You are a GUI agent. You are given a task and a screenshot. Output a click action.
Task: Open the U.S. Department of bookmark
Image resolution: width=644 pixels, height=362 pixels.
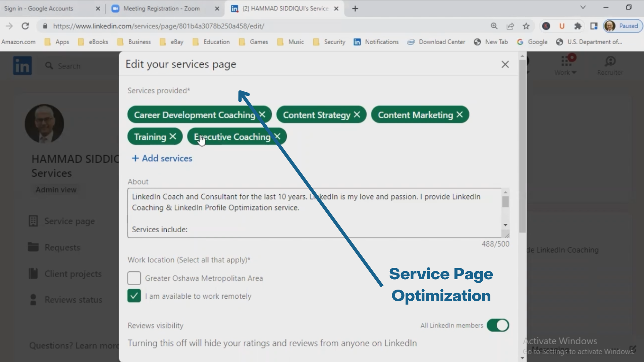pyautogui.click(x=589, y=42)
